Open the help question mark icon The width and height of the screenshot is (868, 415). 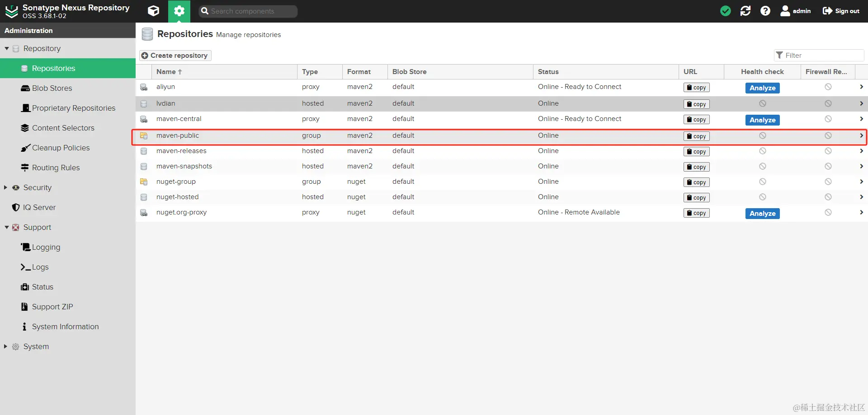[765, 11]
